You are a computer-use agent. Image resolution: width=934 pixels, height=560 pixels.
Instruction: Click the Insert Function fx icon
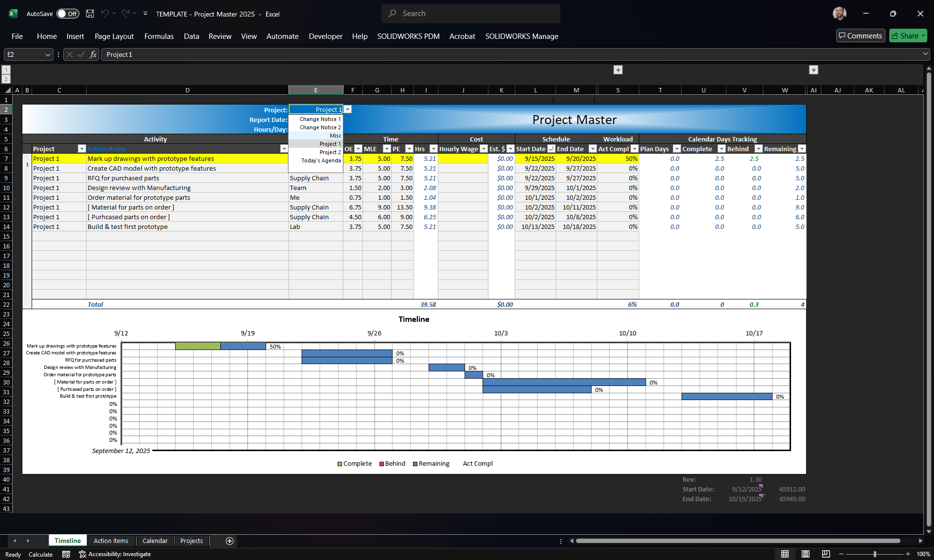[x=93, y=54]
